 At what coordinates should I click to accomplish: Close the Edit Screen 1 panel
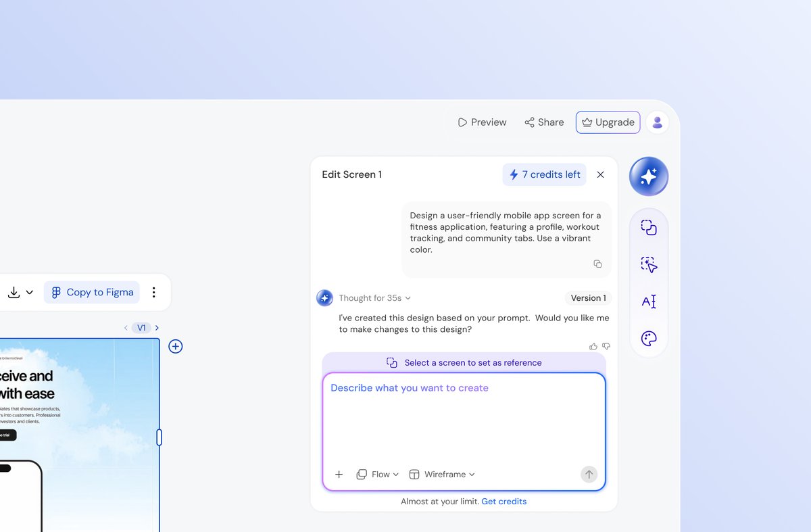tap(600, 174)
